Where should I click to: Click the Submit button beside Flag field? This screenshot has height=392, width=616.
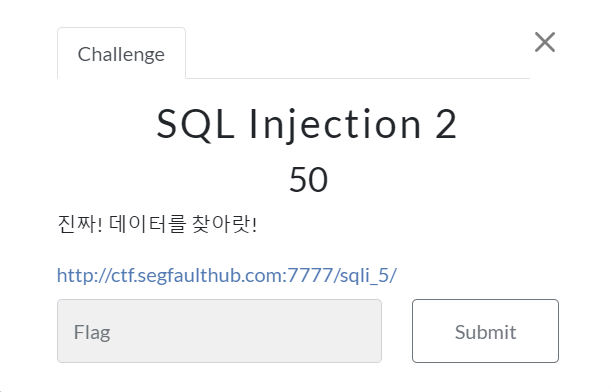(x=485, y=331)
